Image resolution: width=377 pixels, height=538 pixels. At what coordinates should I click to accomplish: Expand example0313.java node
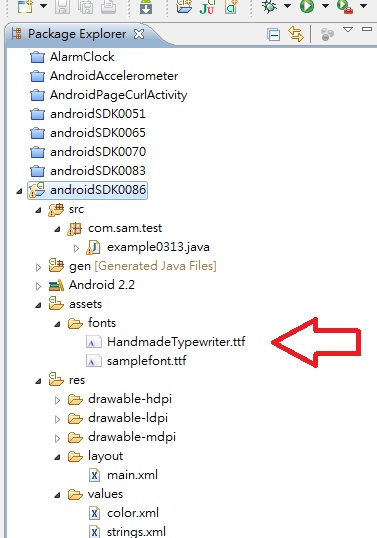coord(76,248)
